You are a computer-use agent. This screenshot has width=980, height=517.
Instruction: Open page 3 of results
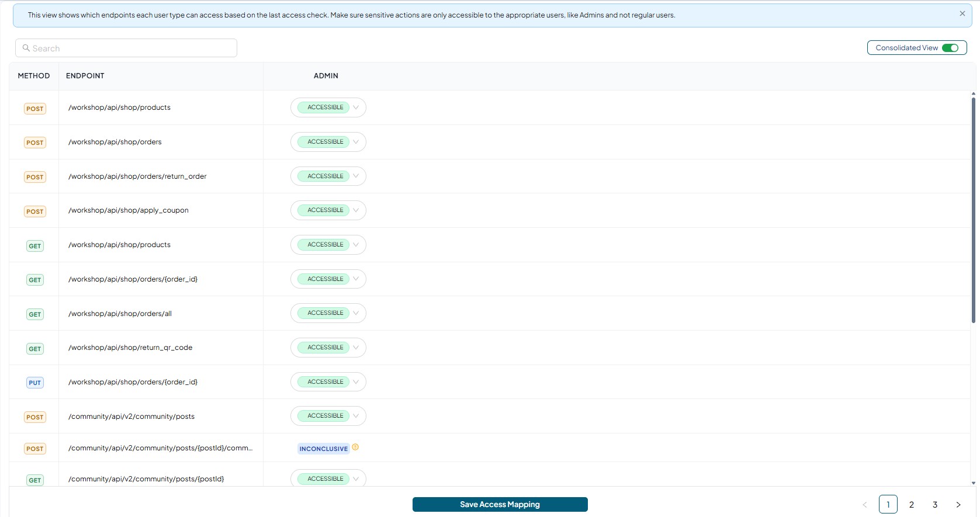pos(935,505)
